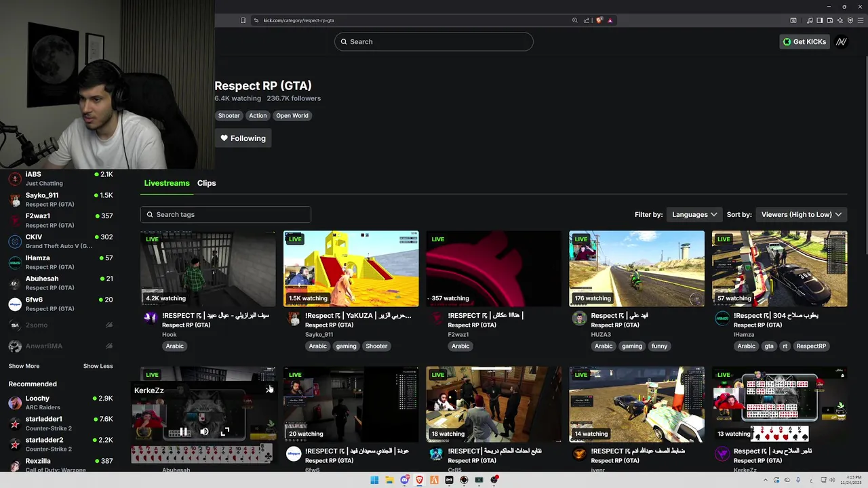The image size is (868, 488).
Task: Close the KerkeZz floating mini player
Action: [x=269, y=390]
